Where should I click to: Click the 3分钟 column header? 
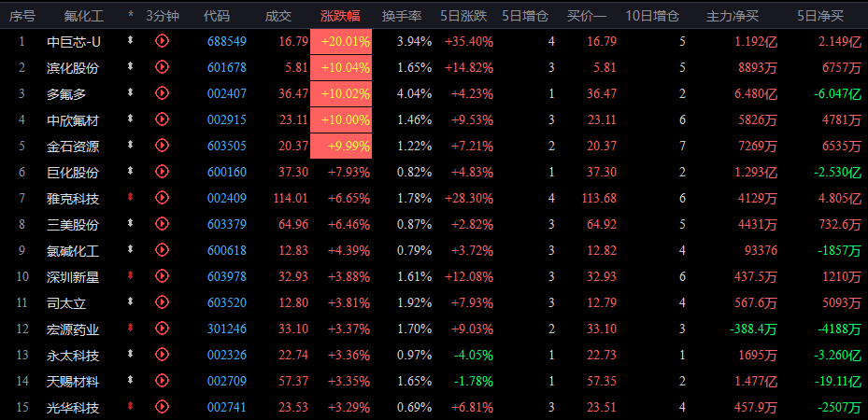pos(163,16)
